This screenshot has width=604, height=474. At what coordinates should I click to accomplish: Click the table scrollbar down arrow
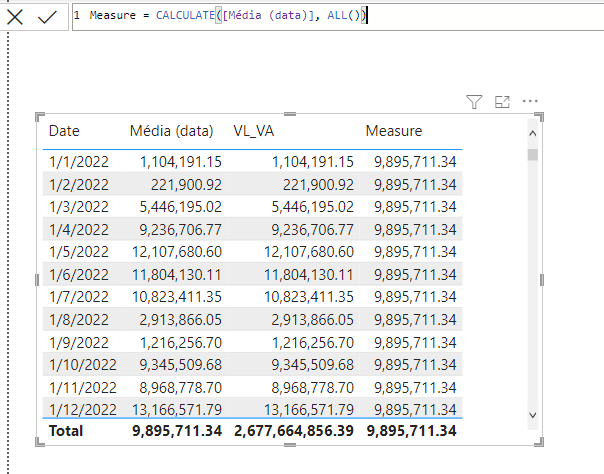pyautogui.click(x=533, y=415)
